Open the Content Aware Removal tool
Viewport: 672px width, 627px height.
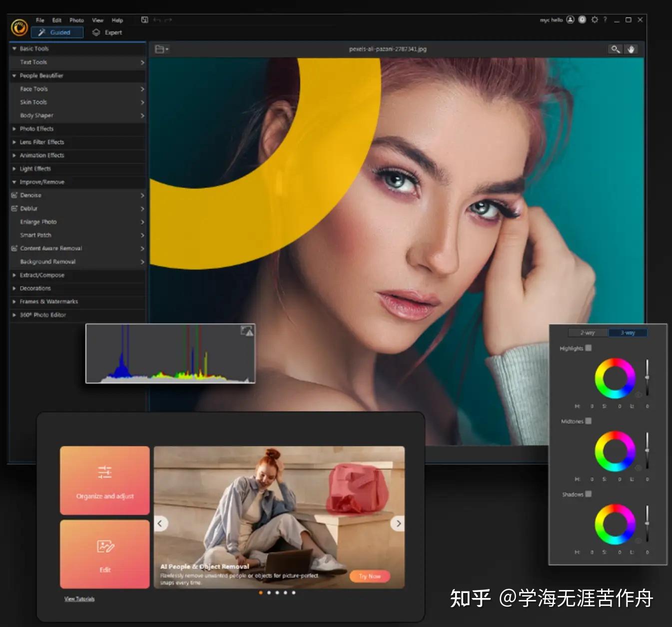click(x=51, y=248)
